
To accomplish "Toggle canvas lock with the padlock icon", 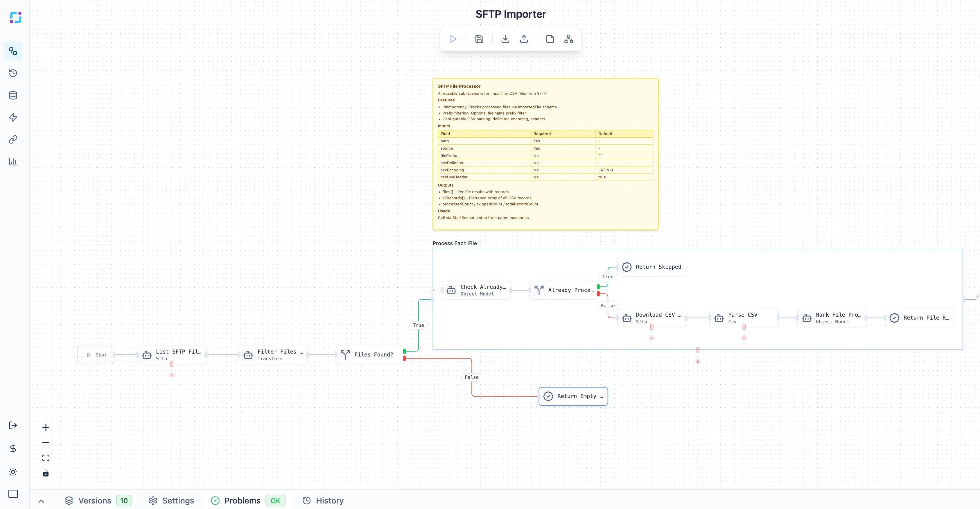I will pos(46,473).
